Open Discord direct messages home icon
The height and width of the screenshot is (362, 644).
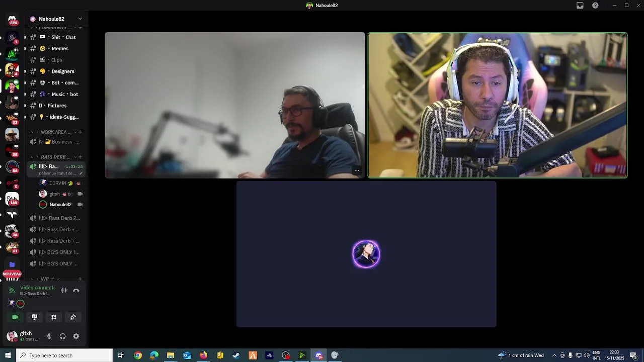12,19
